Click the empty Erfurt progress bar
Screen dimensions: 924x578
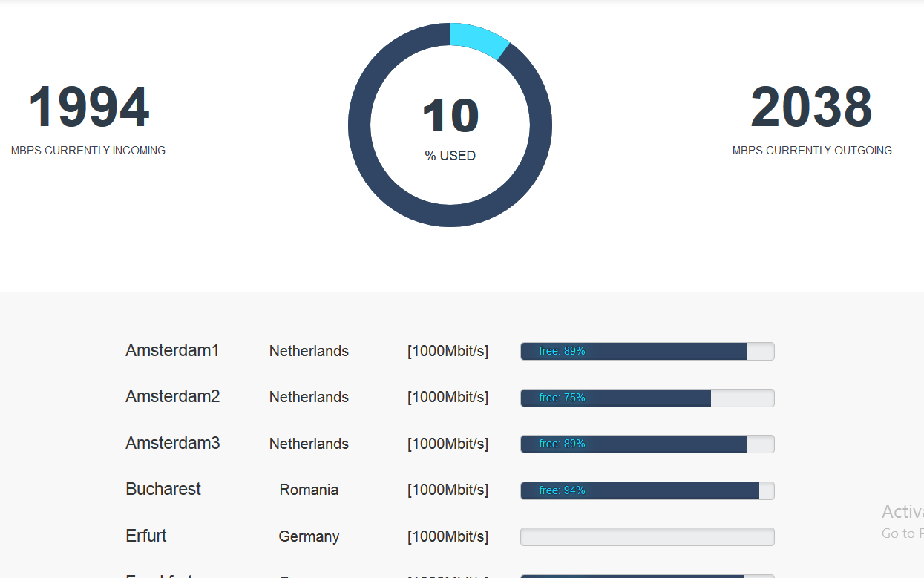tap(647, 536)
